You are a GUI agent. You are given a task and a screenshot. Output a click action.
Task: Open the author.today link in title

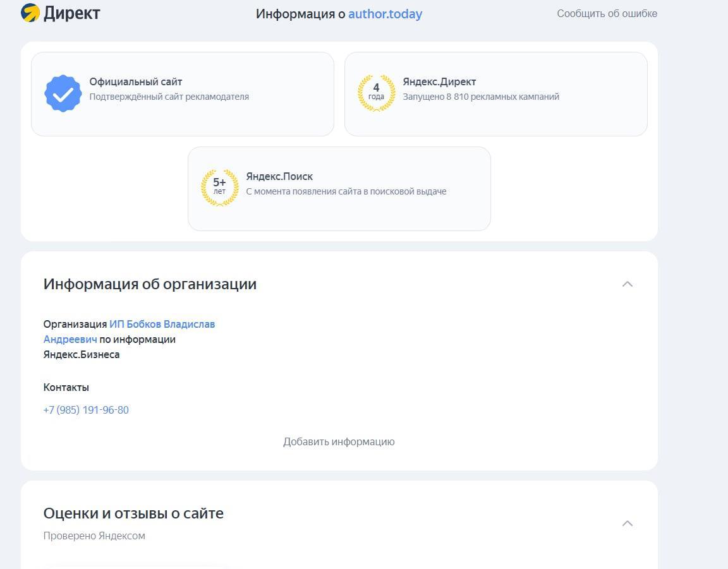[385, 14]
